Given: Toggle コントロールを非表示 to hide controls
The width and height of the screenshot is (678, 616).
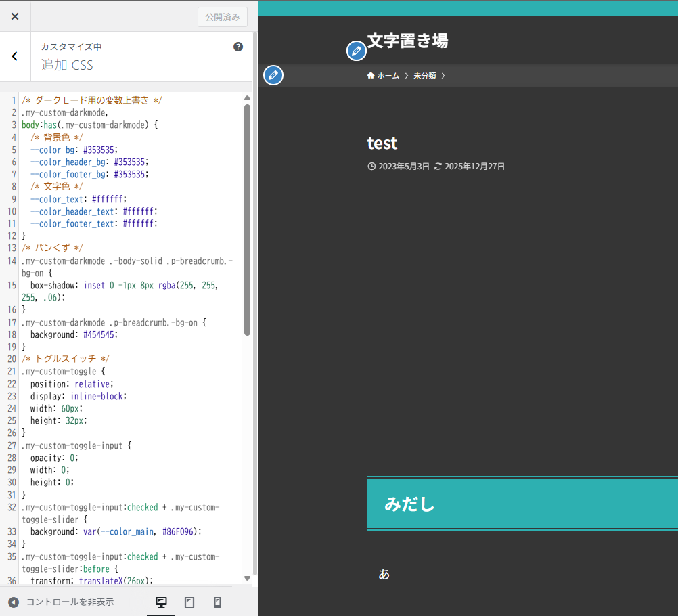Looking at the screenshot, I should (61, 602).
